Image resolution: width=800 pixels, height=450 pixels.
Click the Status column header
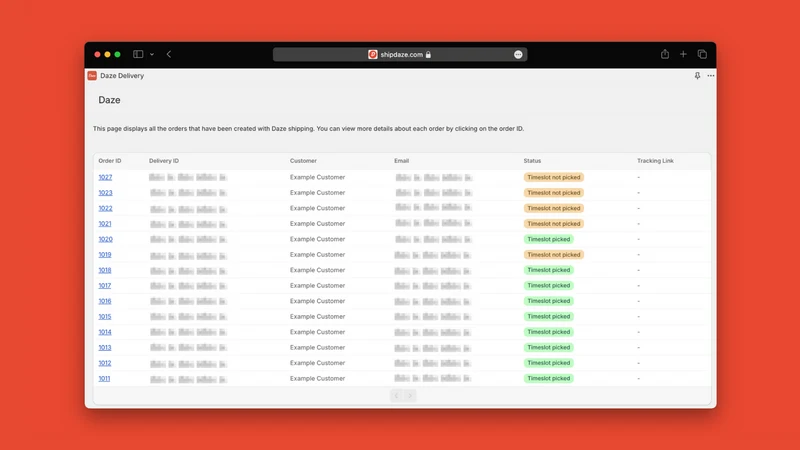click(x=532, y=161)
